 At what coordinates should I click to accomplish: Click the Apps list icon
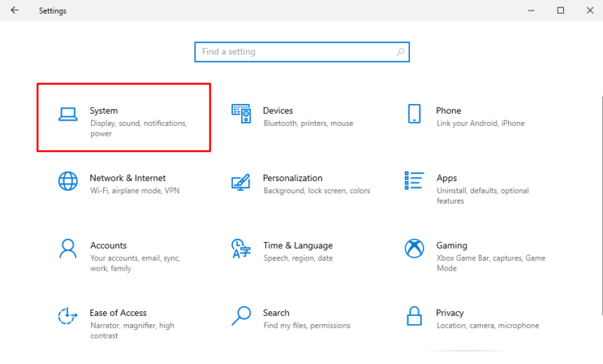[x=414, y=182]
